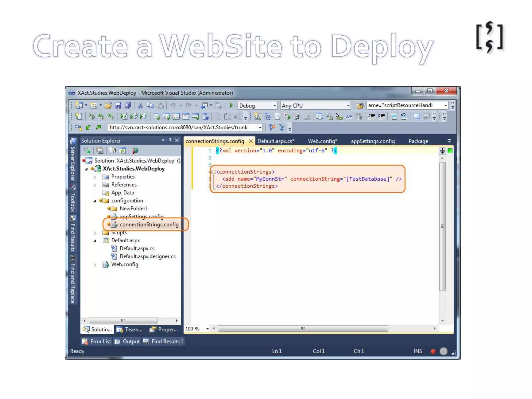532x399 pixels.
Task: Open the active files dropdown at tab strip end
Action: tap(449, 141)
